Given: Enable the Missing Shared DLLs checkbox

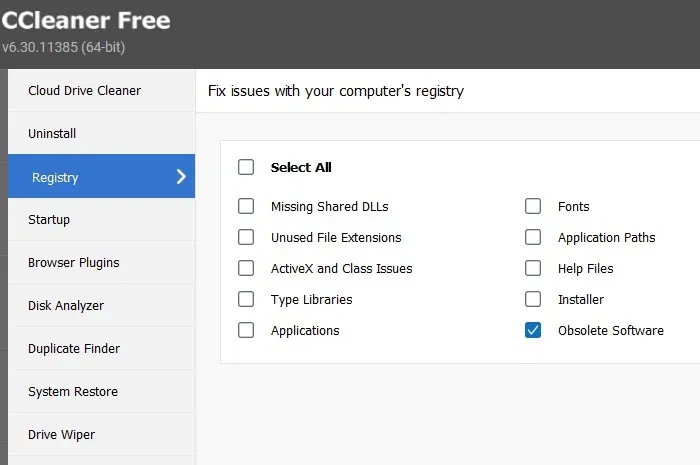Looking at the screenshot, I should tap(246, 207).
